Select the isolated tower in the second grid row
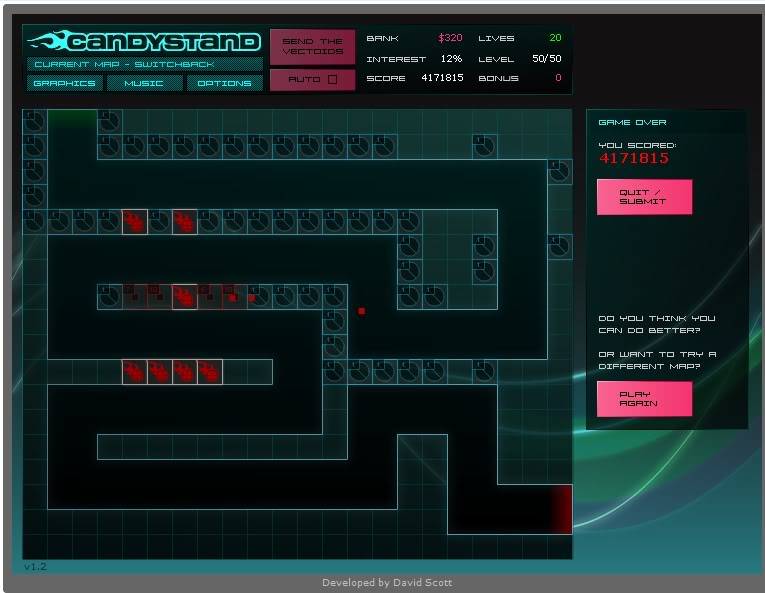765x593 pixels. [x=484, y=146]
